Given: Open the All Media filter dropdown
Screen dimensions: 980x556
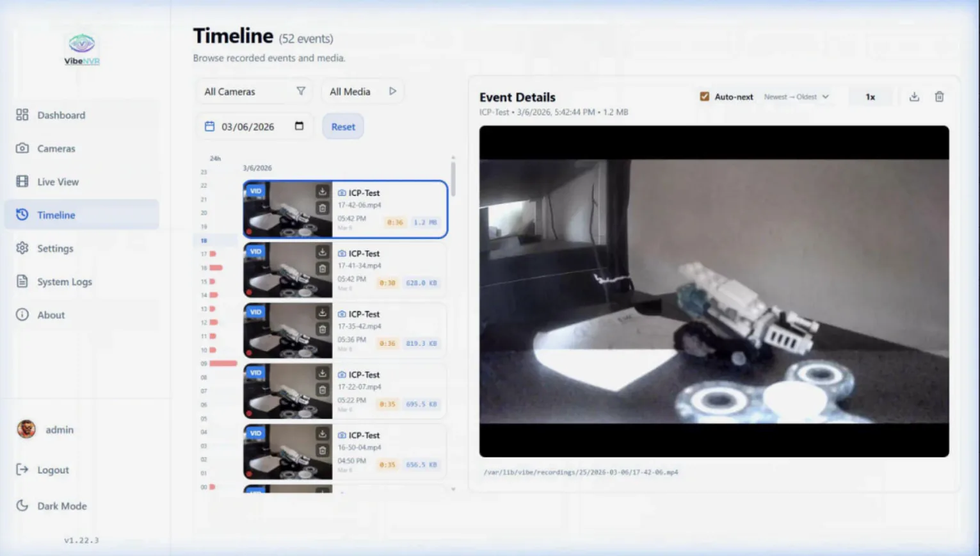Looking at the screenshot, I should [363, 92].
